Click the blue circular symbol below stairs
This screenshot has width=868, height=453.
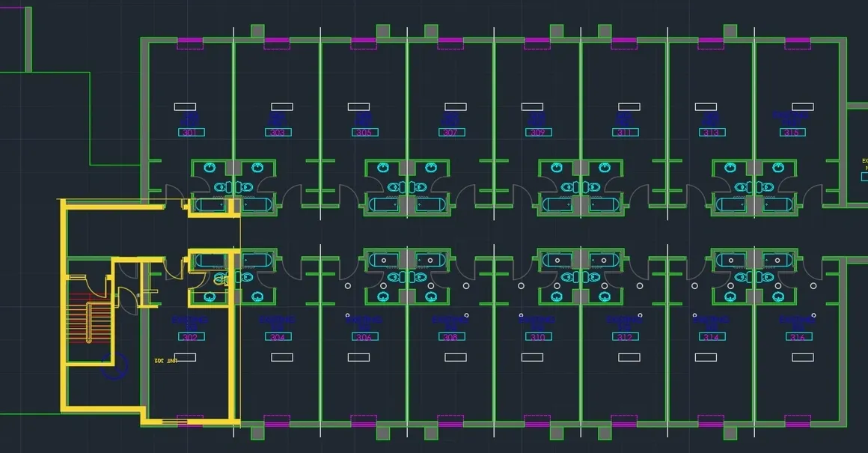[x=116, y=365]
